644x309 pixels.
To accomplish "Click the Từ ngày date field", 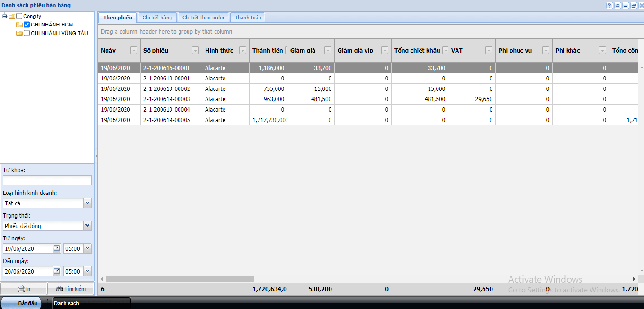I will click(x=28, y=248).
